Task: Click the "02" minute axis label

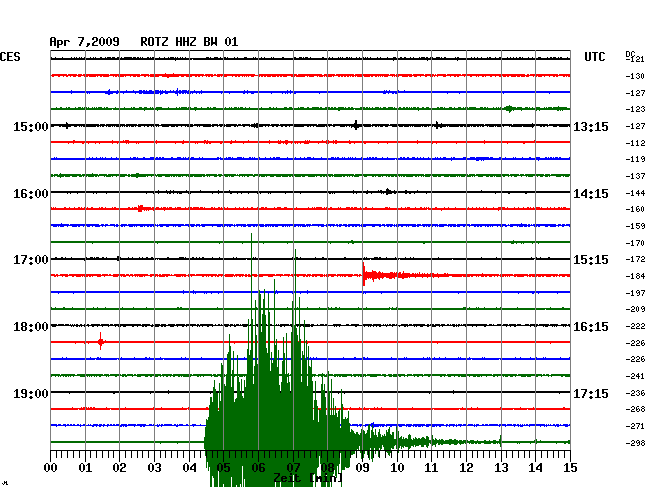Action: [119, 468]
